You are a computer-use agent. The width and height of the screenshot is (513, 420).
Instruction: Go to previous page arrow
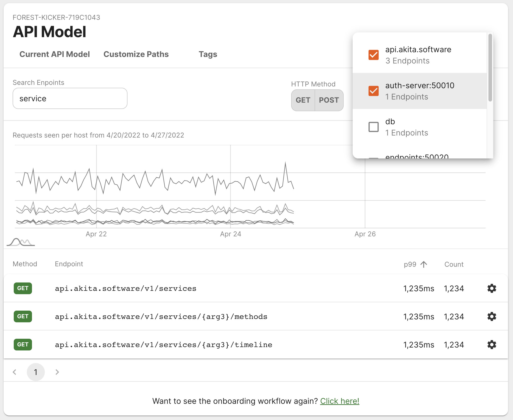15,372
